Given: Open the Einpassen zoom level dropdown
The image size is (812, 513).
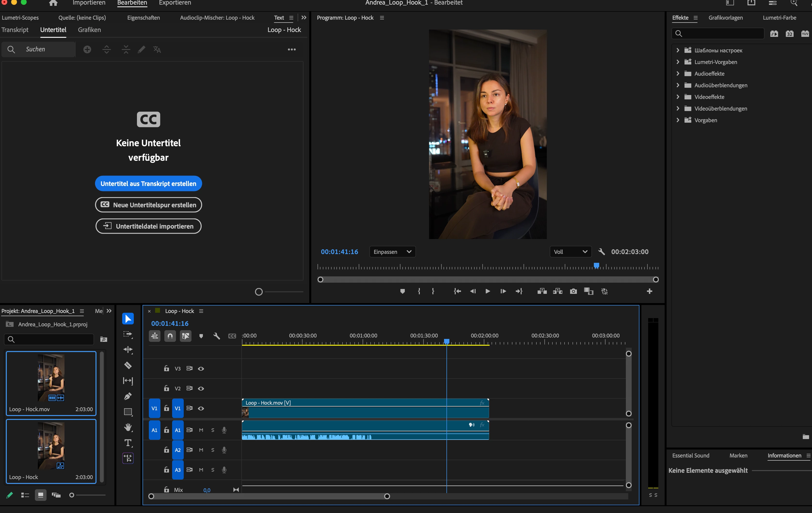Looking at the screenshot, I should tap(392, 252).
